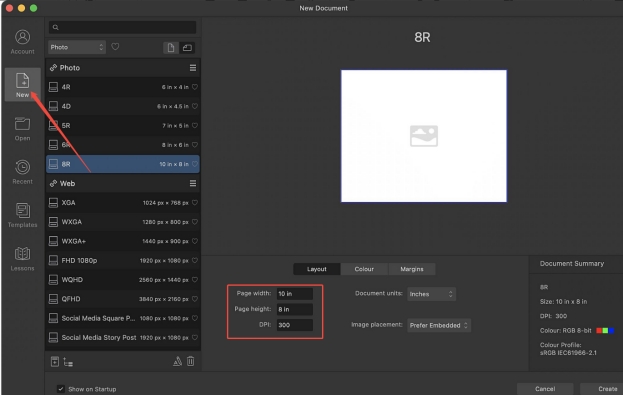Click the Create button
Screen dimensions: 624x395
pyautogui.click(x=602, y=389)
